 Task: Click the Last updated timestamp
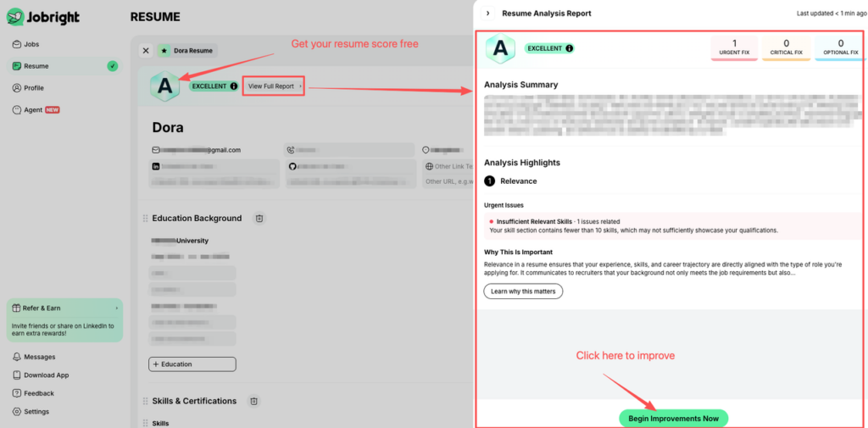pyautogui.click(x=832, y=14)
